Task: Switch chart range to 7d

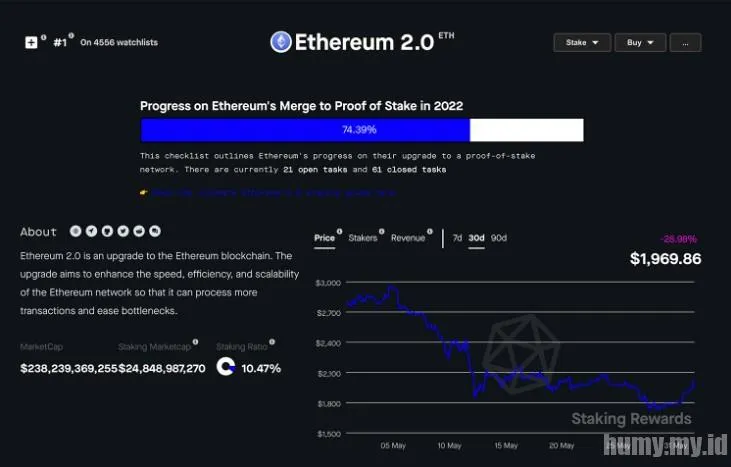Action: (457, 238)
